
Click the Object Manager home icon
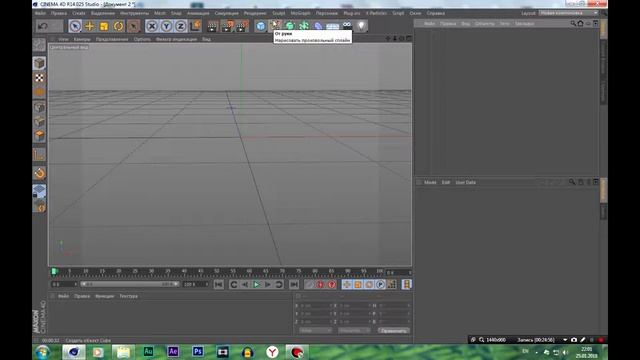[580, 24]
